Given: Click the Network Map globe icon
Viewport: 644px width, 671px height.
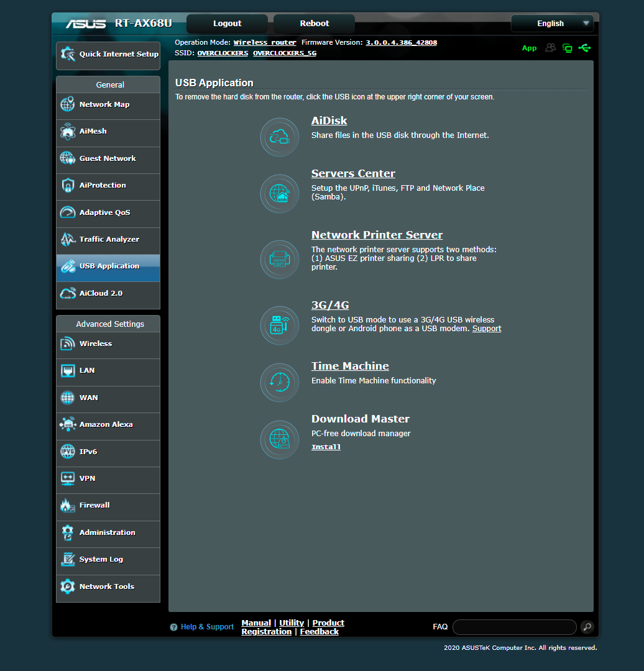Looking at the screenshot, I should pyautogui.click(x=68, y=104).
